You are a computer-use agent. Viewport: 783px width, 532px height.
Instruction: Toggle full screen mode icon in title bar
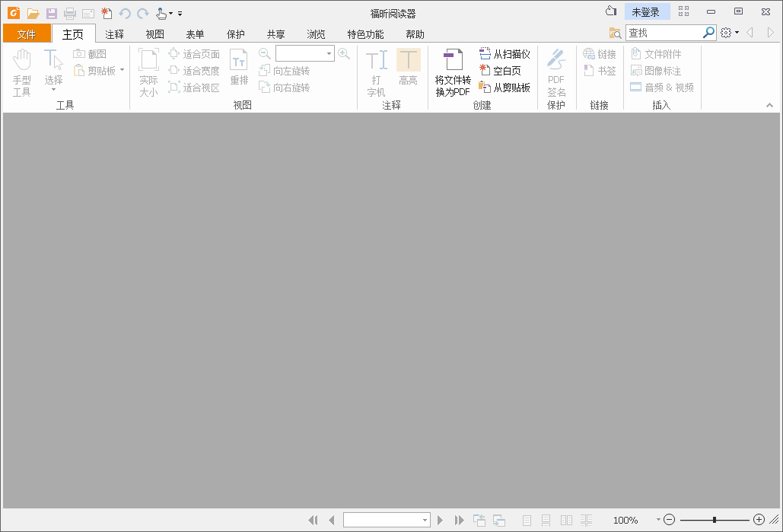683,11
